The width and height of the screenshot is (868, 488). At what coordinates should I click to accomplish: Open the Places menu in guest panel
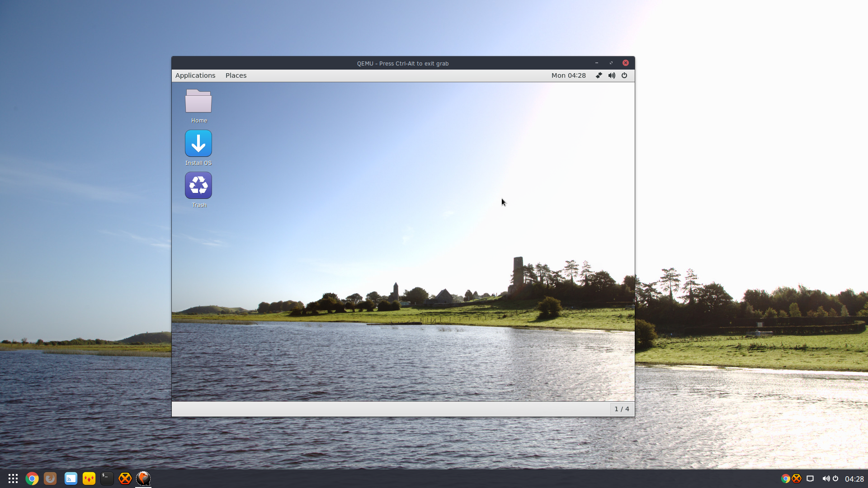click(x=236, y=75)
